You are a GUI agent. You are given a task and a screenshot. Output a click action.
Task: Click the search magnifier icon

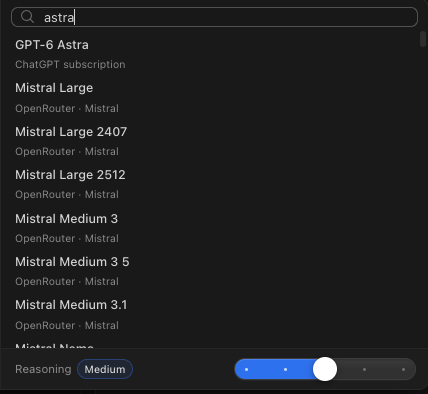27,17
